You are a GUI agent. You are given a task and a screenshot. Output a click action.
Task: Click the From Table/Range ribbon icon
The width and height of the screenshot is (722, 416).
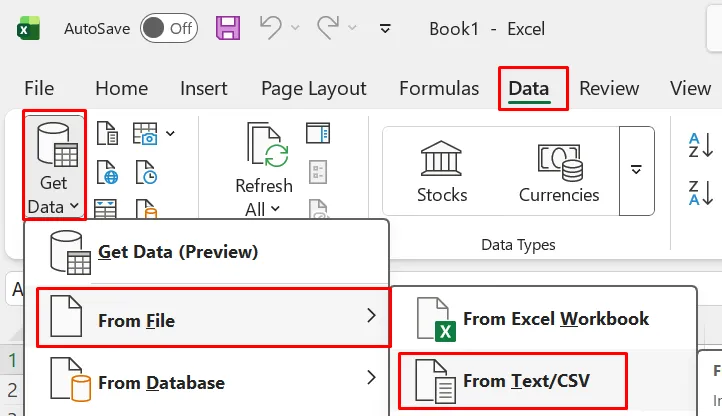[105, 208]
